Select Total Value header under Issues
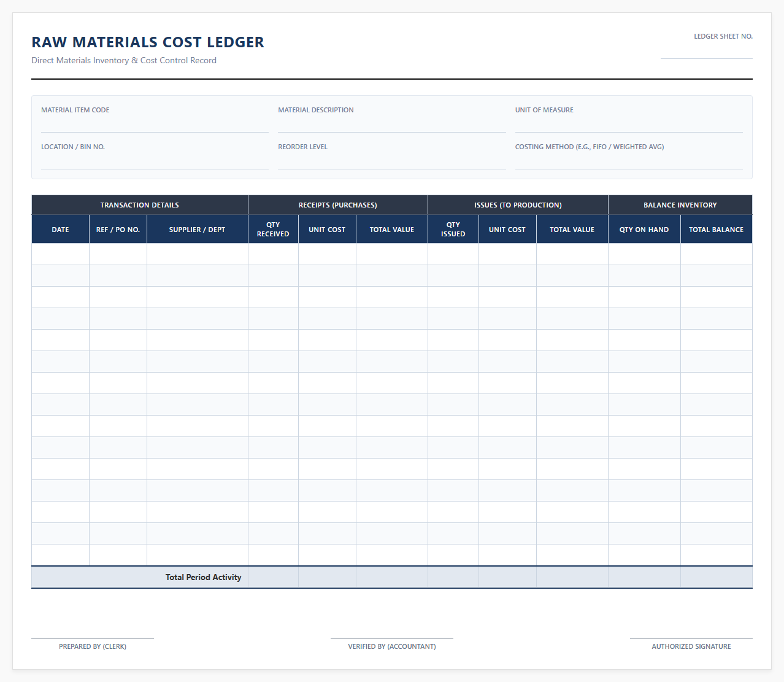This screenshot has width=784, height=682. (572, 230)
